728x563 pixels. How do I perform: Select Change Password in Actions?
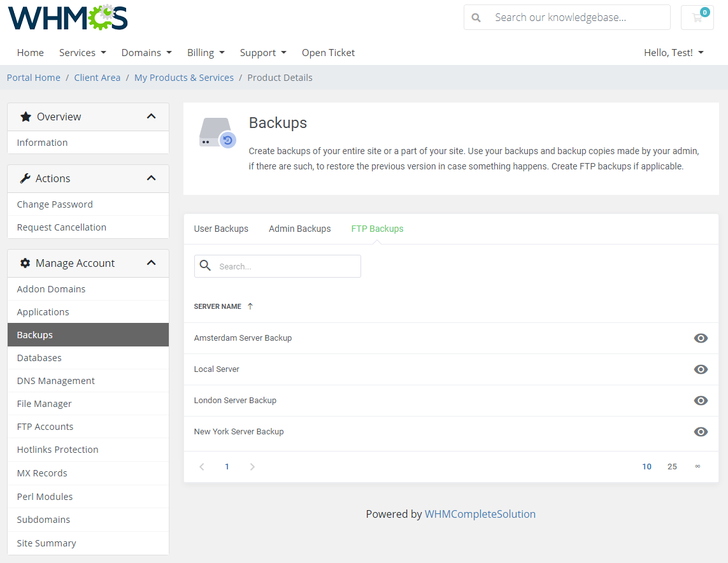click(54, 204)
